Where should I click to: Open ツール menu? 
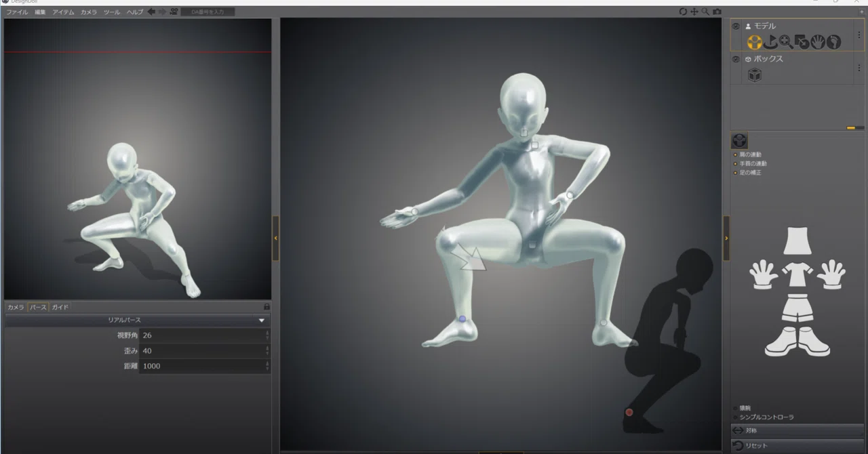(x=112, y=12)
